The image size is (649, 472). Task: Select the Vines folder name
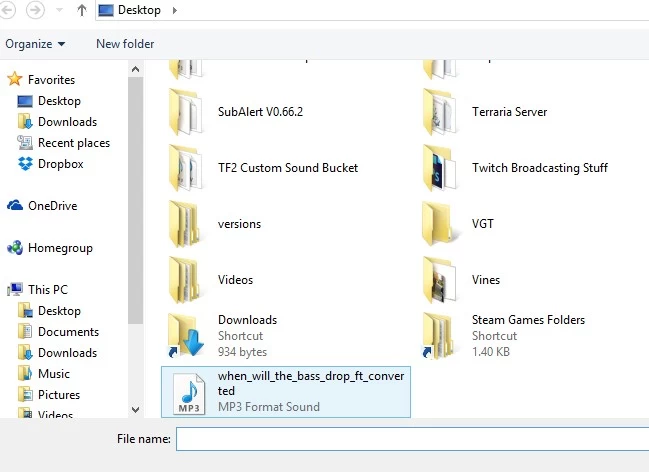point(486,280)
